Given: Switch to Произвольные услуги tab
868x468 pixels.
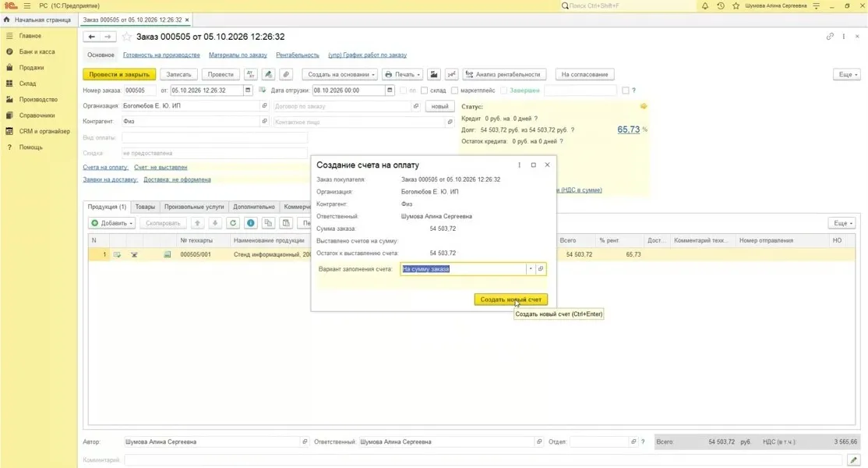Looking at the screenshot, I should coord(194,207).
